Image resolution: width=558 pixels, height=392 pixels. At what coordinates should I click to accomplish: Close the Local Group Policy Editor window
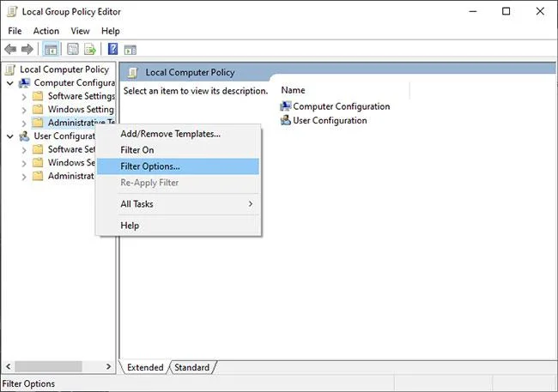click(540, 11)
